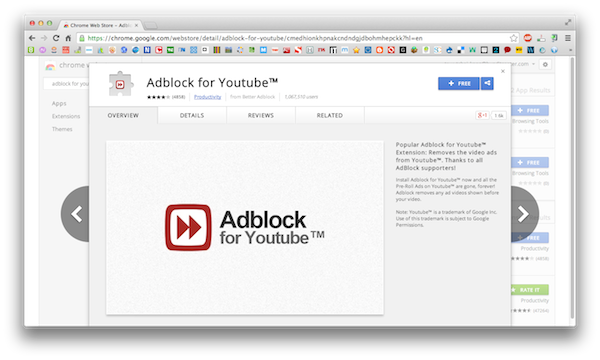Switch to the Details tab

[192, 115]
